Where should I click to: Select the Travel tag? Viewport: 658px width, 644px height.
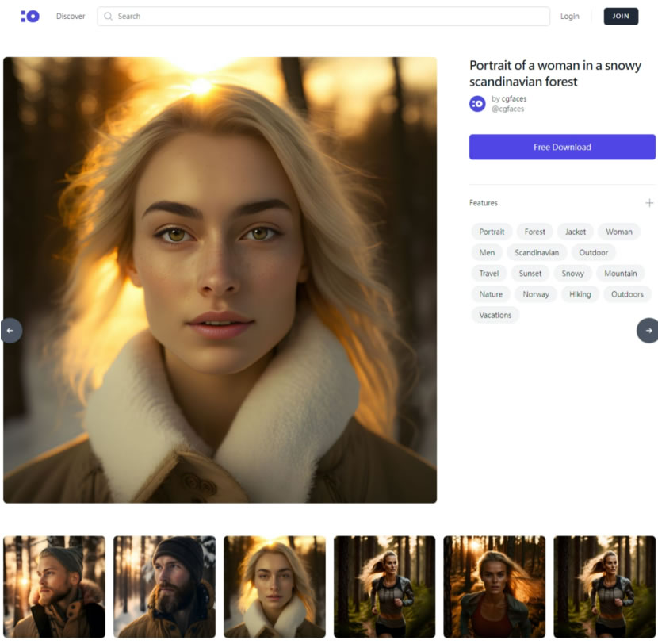click(x=489, y=274)
